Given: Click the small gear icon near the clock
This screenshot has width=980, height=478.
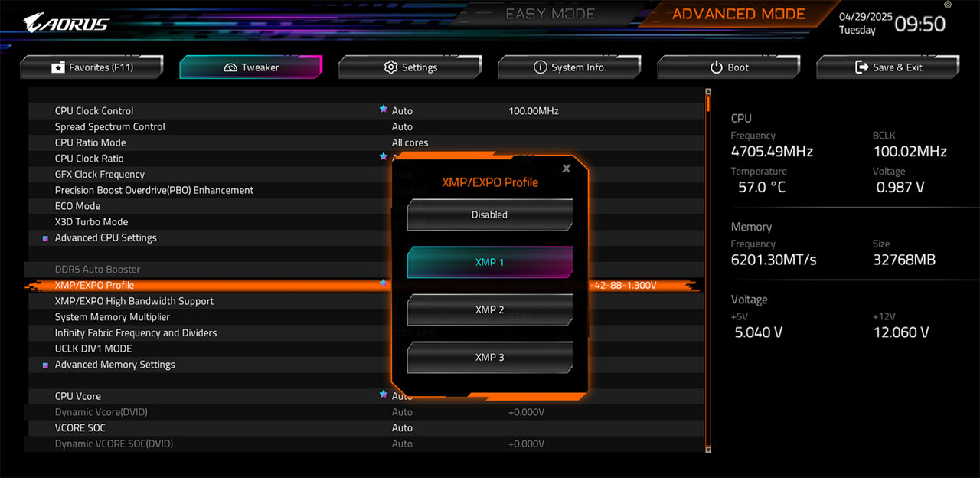Looking at the screenshot, I should click(x=947, y=5).
